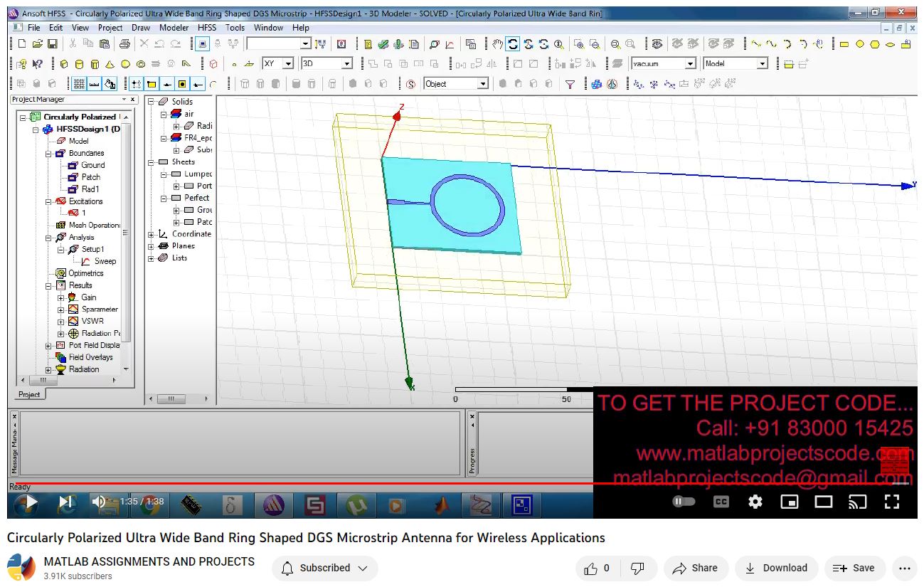Collapse the Boundaries tree node

tap(49, 154)
